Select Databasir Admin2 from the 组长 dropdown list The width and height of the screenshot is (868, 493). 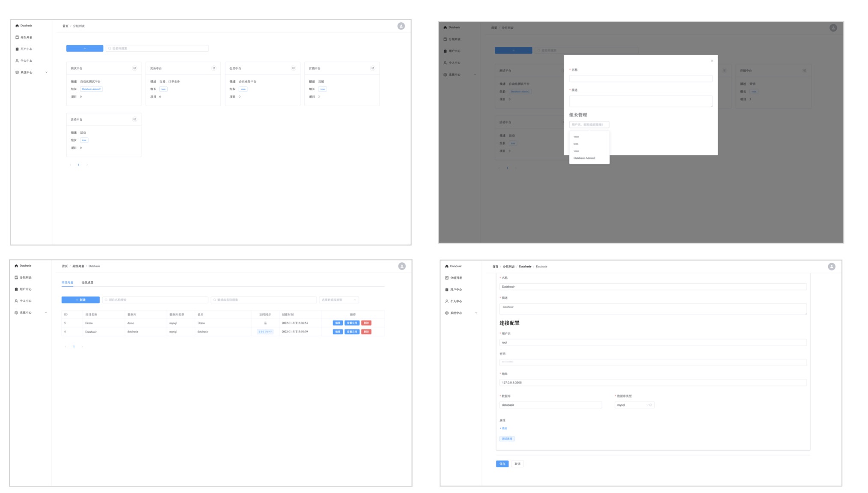point(584,158)
